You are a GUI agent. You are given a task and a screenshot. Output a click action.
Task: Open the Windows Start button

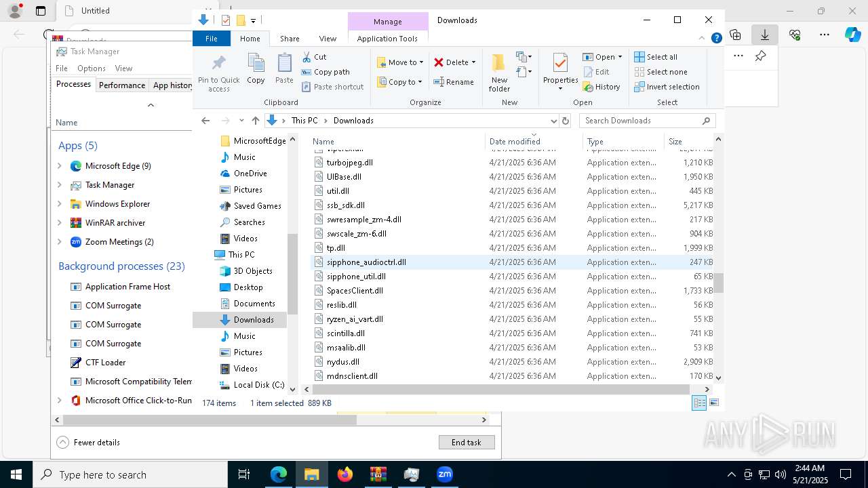tap(16, 474)
